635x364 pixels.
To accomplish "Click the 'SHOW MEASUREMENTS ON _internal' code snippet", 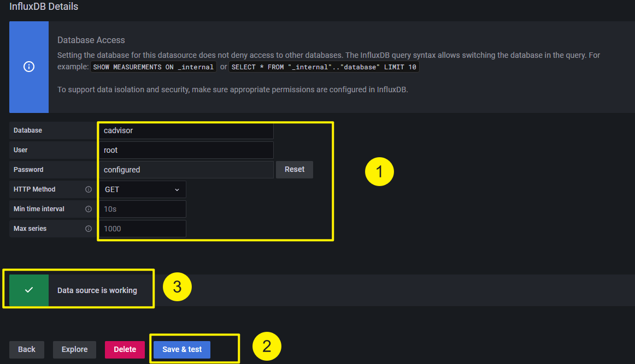I will pyautogui.click(x=154, y=67).
